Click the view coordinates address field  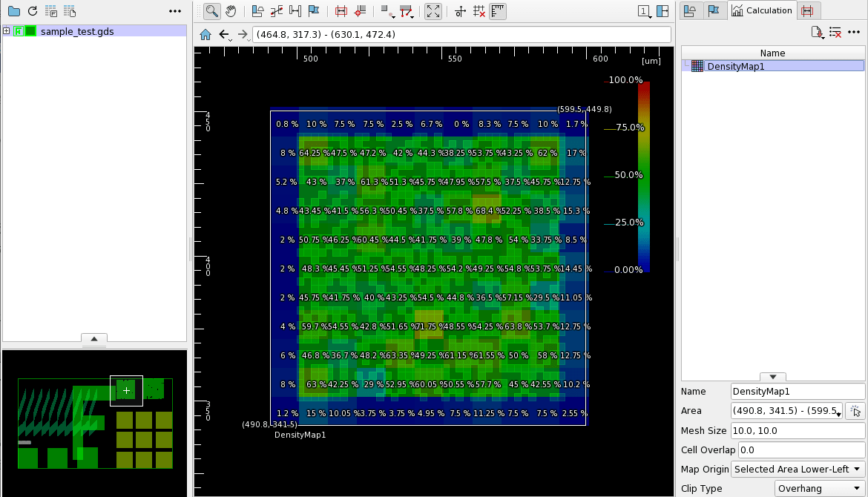[x=461, y=34]
